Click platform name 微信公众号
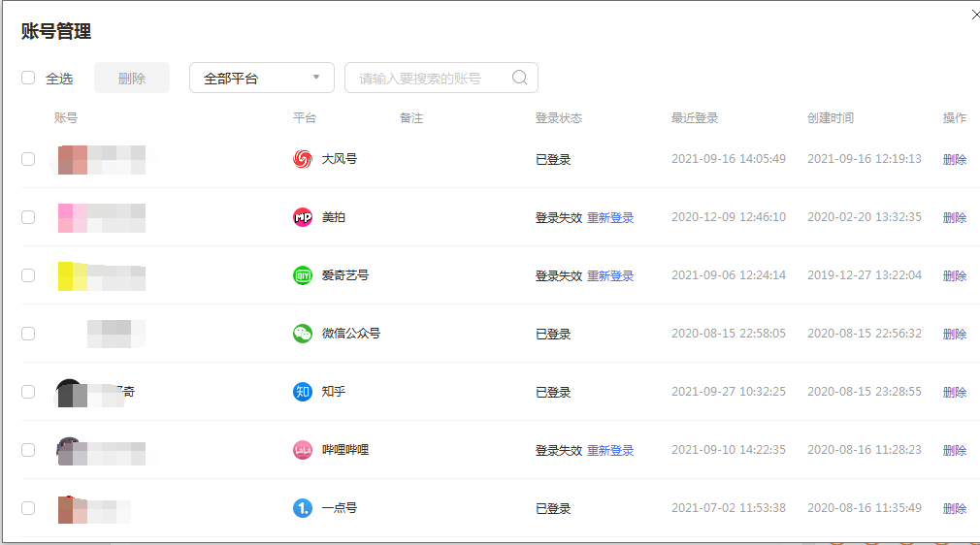This screenshot has width=980, height=545. [x=350, y=334]
